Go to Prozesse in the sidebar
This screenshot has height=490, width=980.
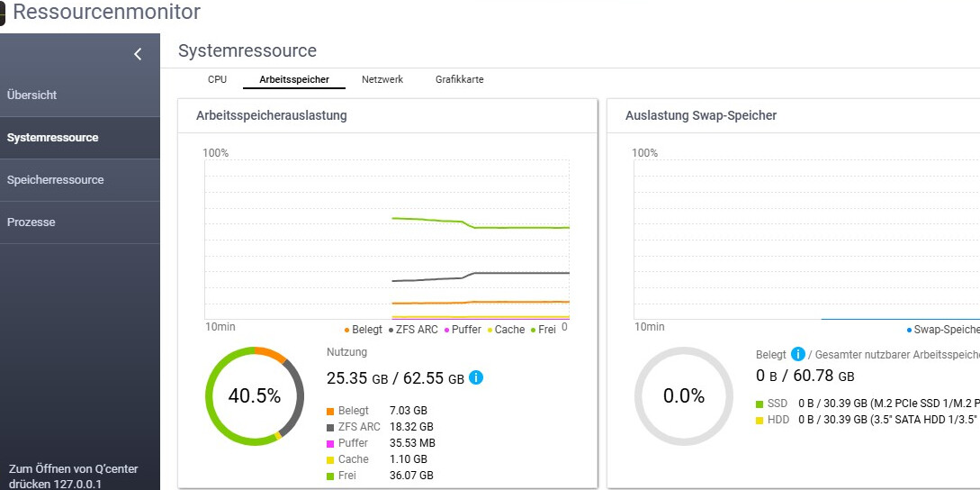coord(31,222)
